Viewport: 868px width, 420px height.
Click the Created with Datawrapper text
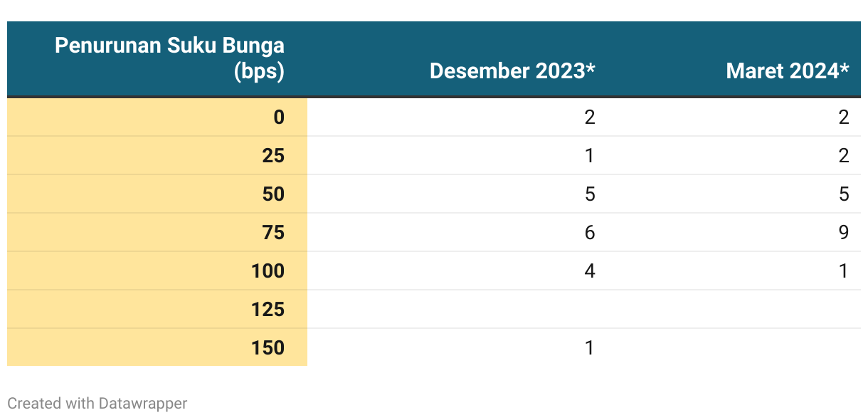[97, 404]
